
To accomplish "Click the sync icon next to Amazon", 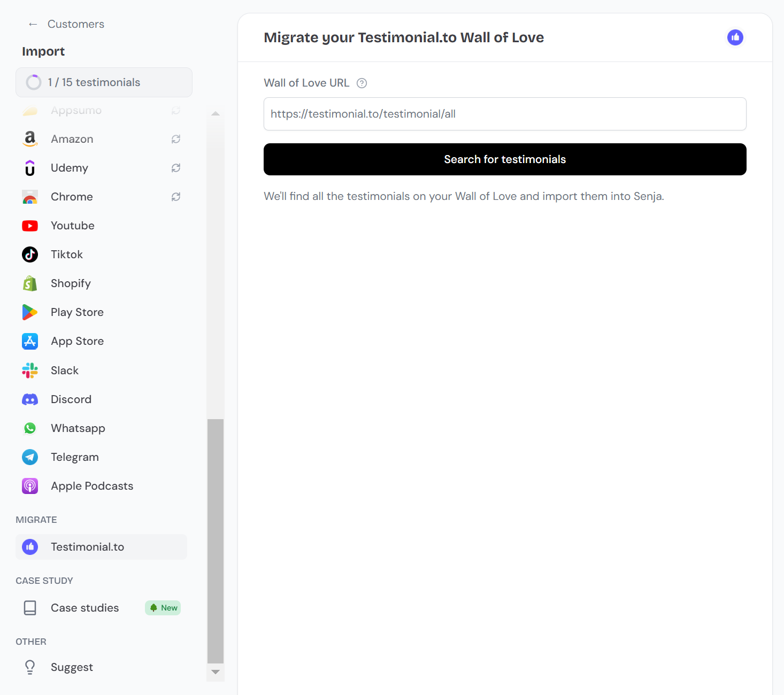I will (176, 139).
